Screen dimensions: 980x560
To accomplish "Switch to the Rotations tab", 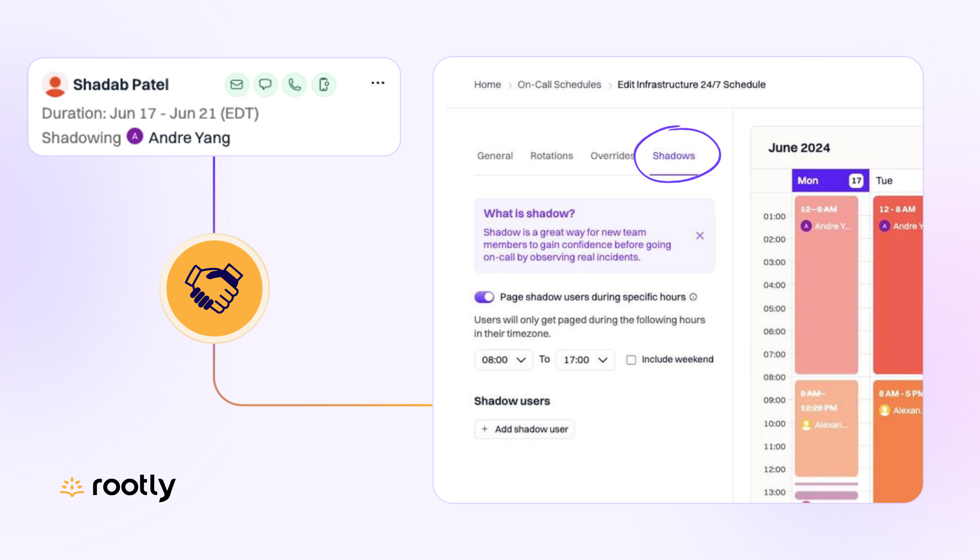I will coord(551,156).
